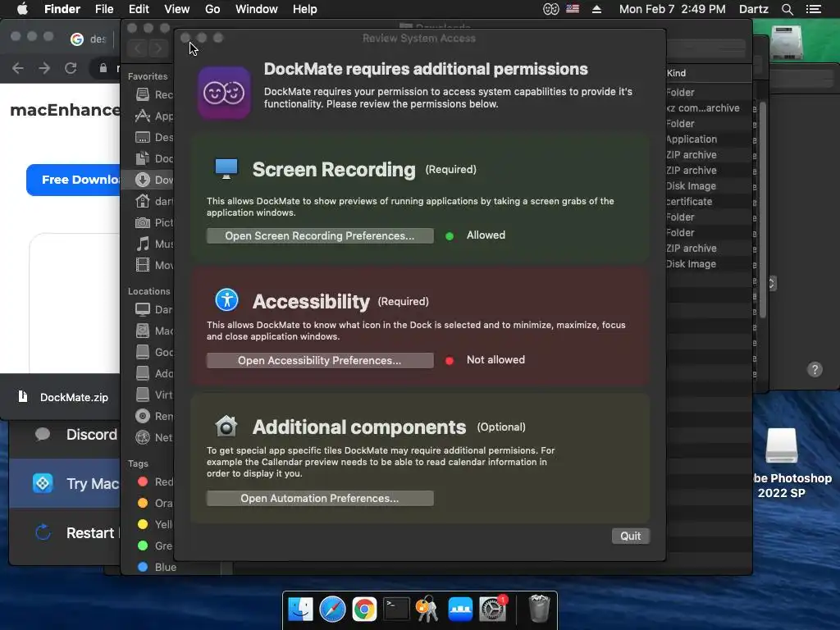Click the DockMate app icon in dialog
The height and width of the screenshot is (630, 840).
[224, 93]
